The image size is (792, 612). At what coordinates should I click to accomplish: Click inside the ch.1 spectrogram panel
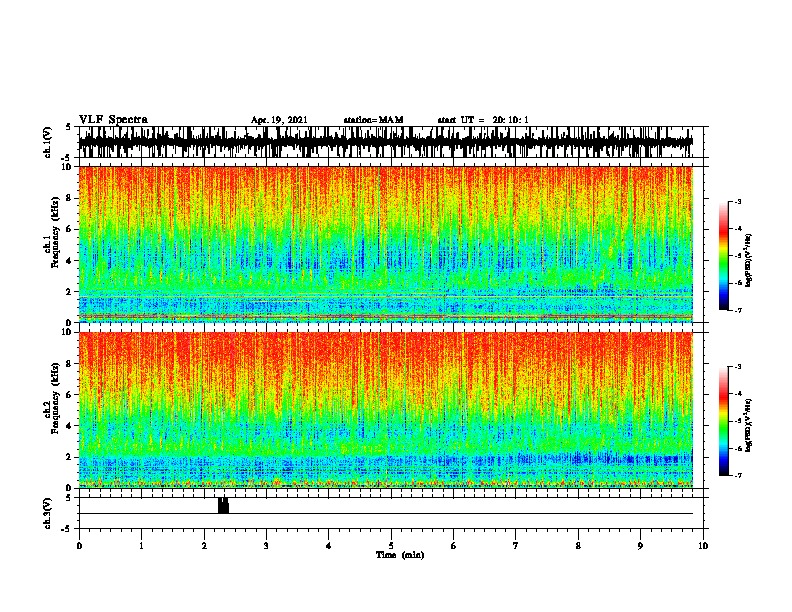(386, 244)
